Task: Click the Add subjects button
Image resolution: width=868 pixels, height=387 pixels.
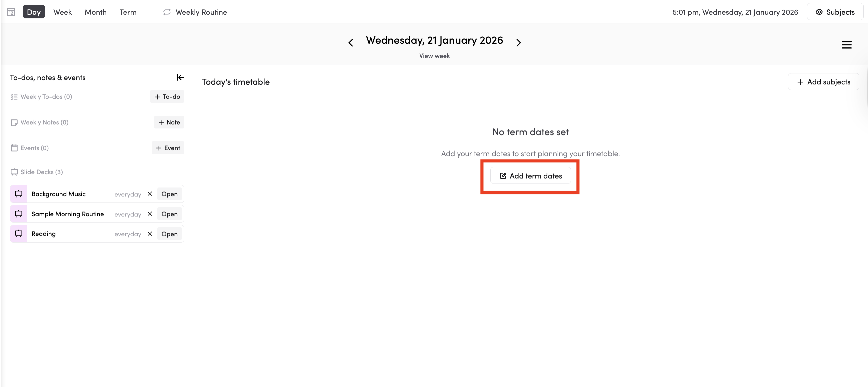Action: 823,82
